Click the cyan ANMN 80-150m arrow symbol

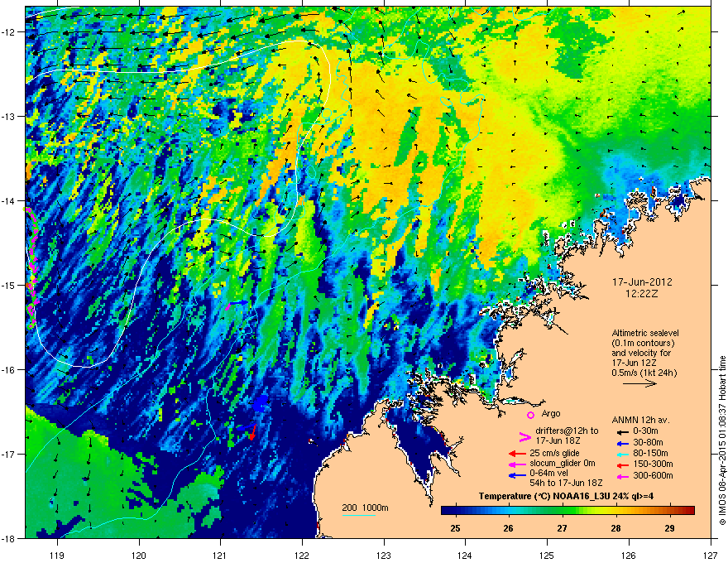(622, 454)
